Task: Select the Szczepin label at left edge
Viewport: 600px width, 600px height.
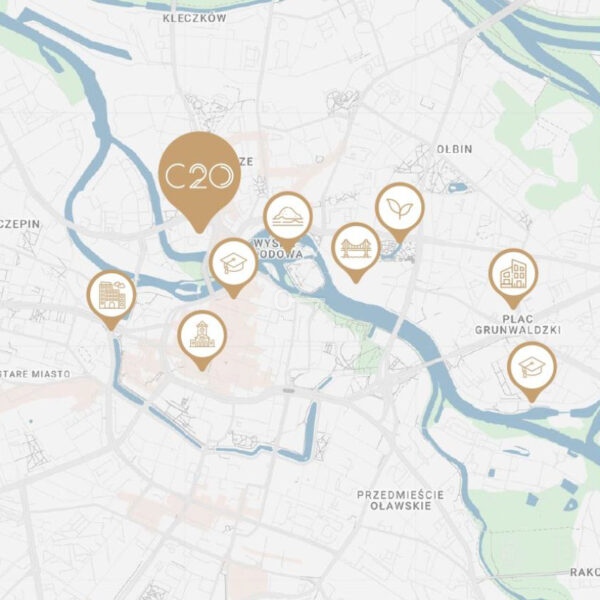Action: (20, 224)
